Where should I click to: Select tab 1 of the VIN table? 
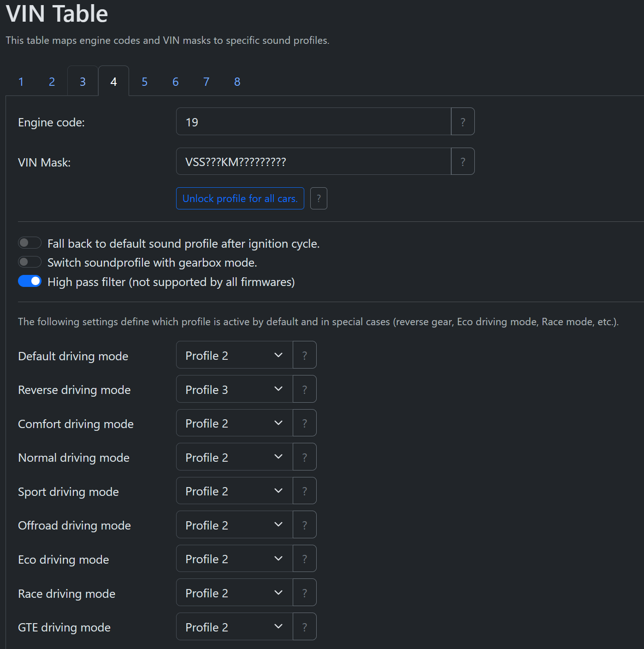(x=21, y=82)
